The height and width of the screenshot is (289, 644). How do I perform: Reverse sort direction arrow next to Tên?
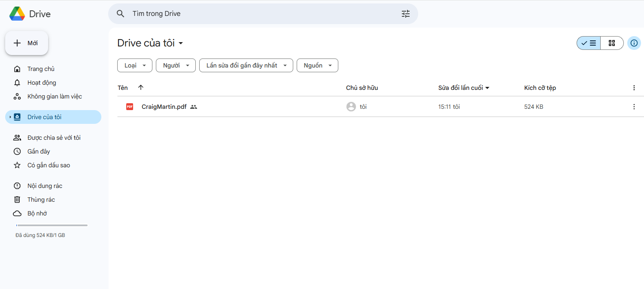click(141, 88)
